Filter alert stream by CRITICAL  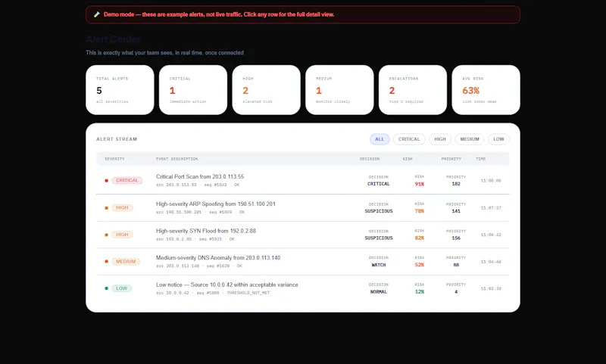[x=409, y=139]
